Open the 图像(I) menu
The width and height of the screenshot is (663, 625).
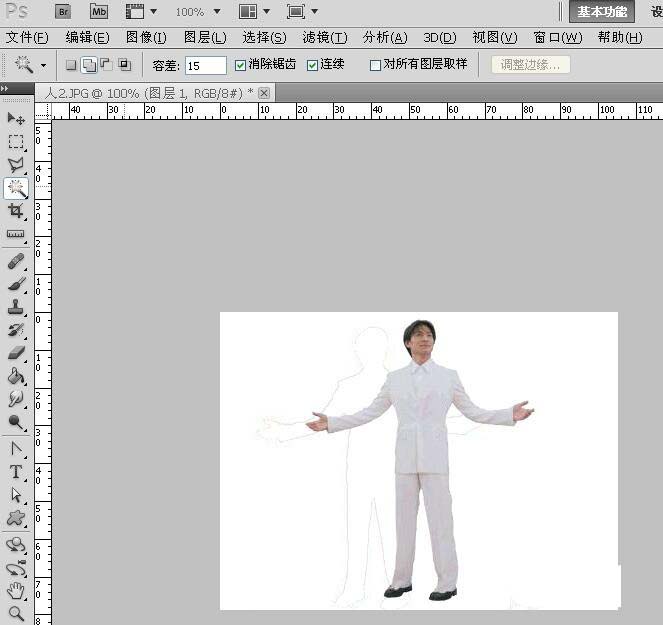[x=146, y=38]
